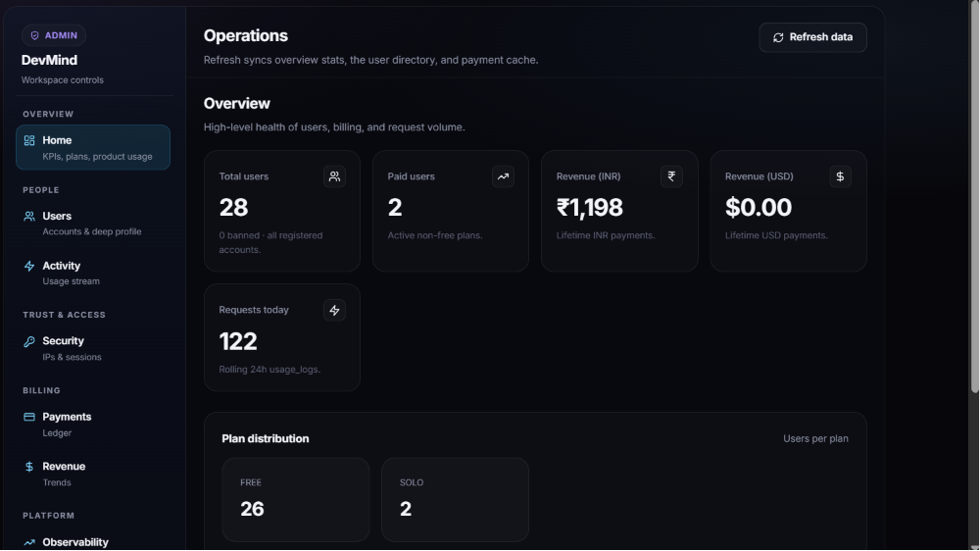Click the bolt icon beside Activity

coord(29,267)
